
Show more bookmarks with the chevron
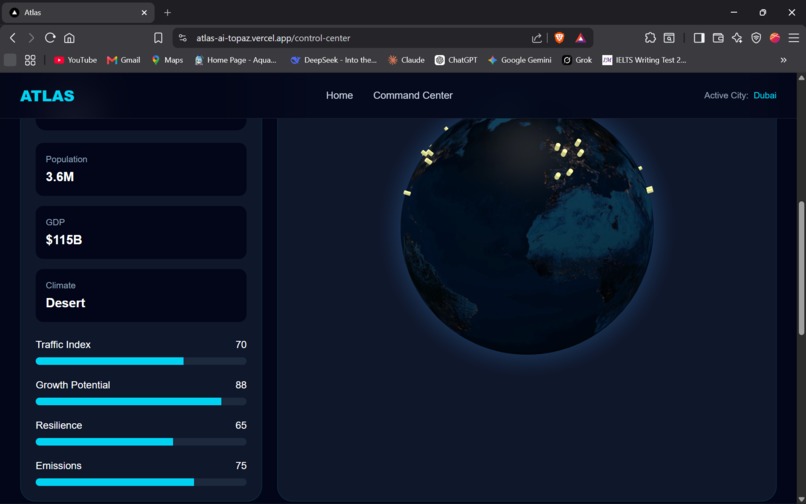(x=783, y=60)
